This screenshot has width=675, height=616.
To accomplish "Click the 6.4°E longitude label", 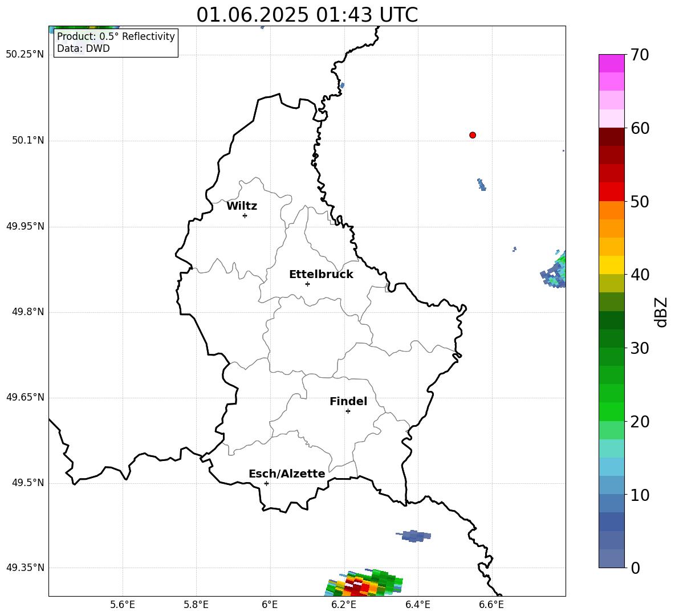I will (417, 605).
